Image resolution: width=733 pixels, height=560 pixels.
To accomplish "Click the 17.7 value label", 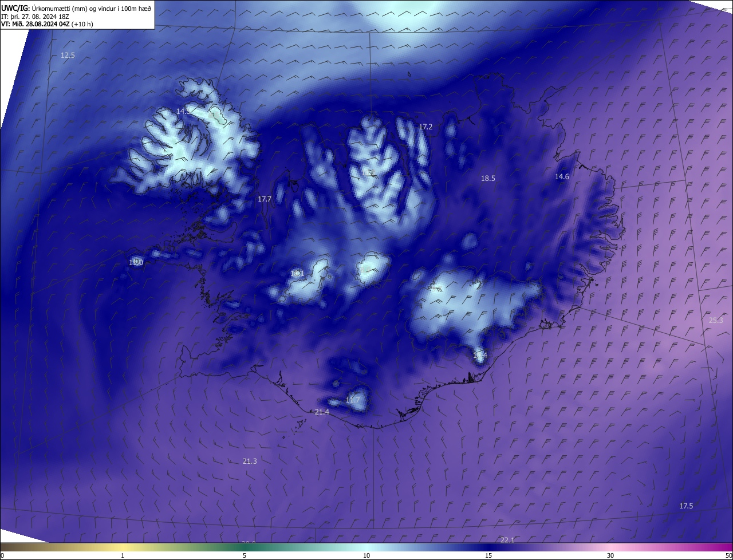I will click(265, 199).
